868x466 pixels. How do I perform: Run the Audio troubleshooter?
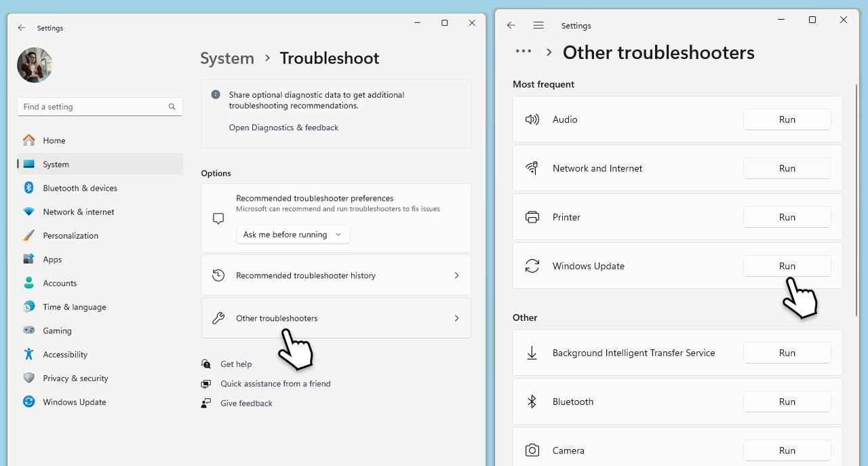pyautogui.click(x=787, y=119)
